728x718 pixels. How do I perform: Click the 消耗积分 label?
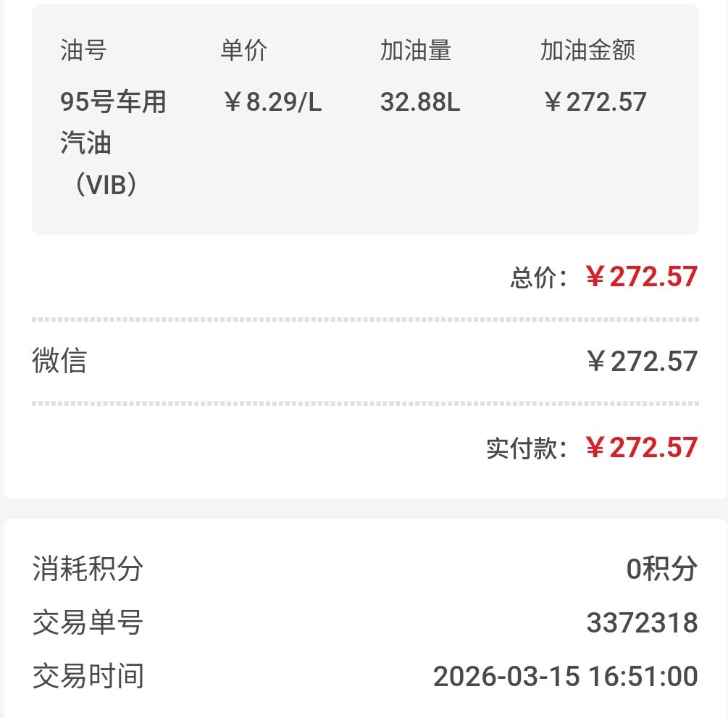tap(88, 569)
